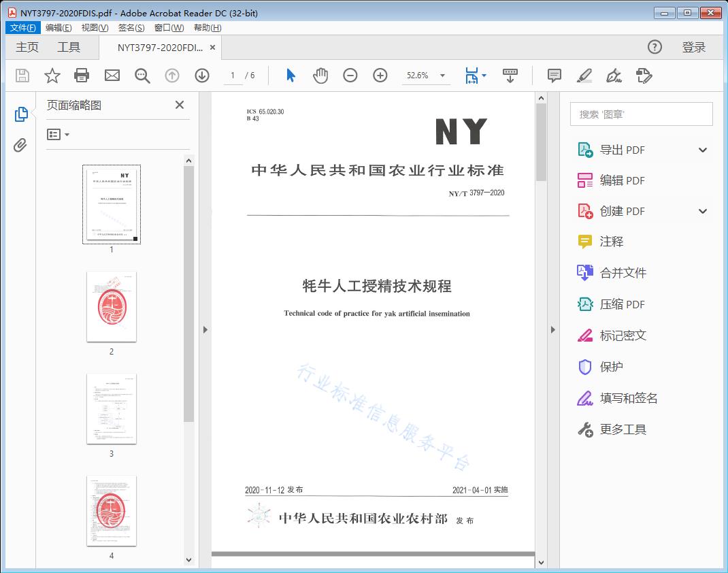Open 更多工具 in the right panel
Viewport: 728px width, 573px height.
pyautogui.click(x=623, y=429)
